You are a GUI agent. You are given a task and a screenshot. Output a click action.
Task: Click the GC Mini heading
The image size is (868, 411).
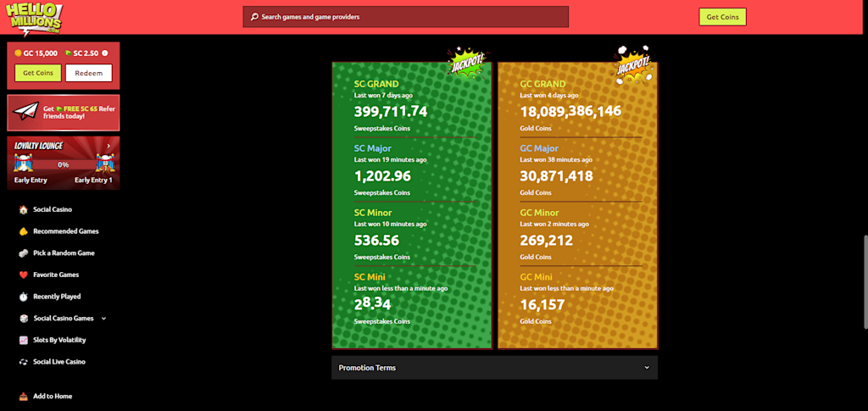tap(537, 276)
